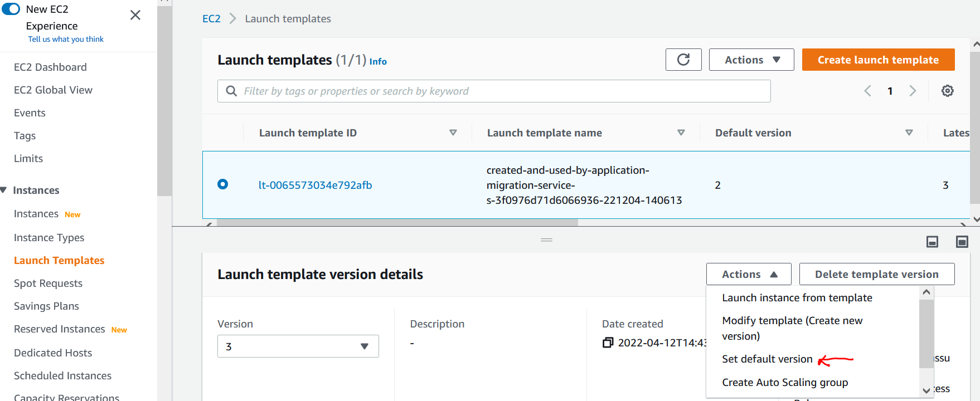
Task: Switch details panel to half-height view icon
Action: pos(932,241)
